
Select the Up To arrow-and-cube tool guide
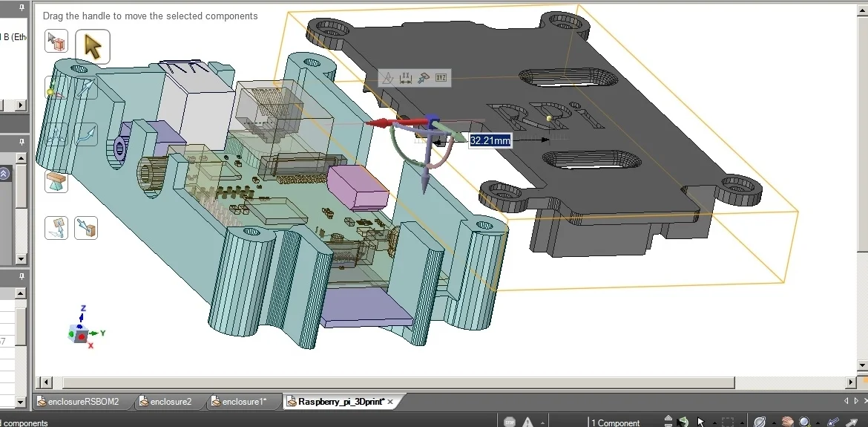pyautogui.click(x=86, y=228)
